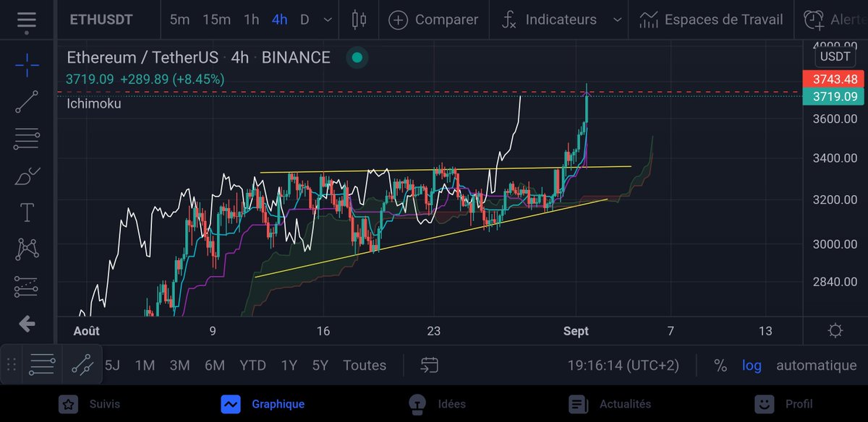Screen dimensions: 868x422
Task: Click the floating toolbar drag handle
Action: click(11, 366)
